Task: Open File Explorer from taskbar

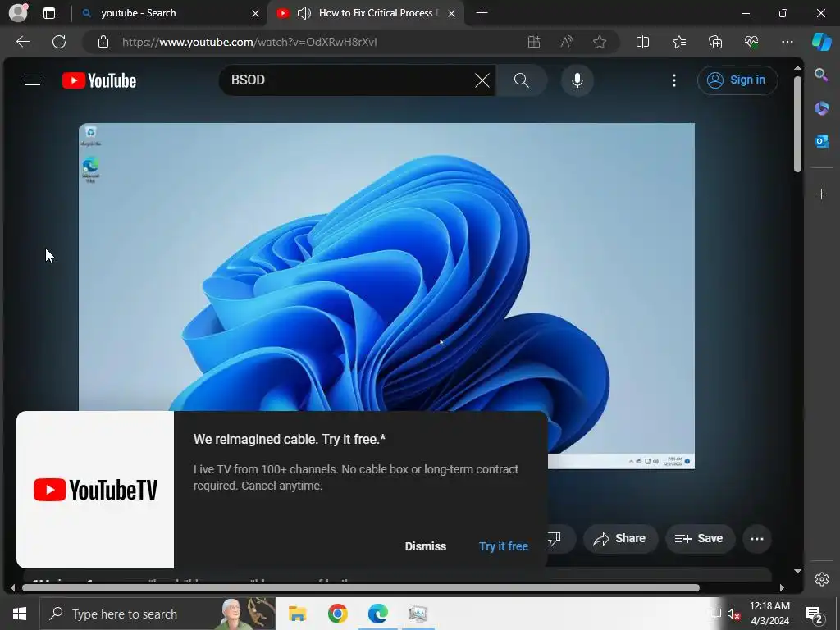Action: coord(297,614)
